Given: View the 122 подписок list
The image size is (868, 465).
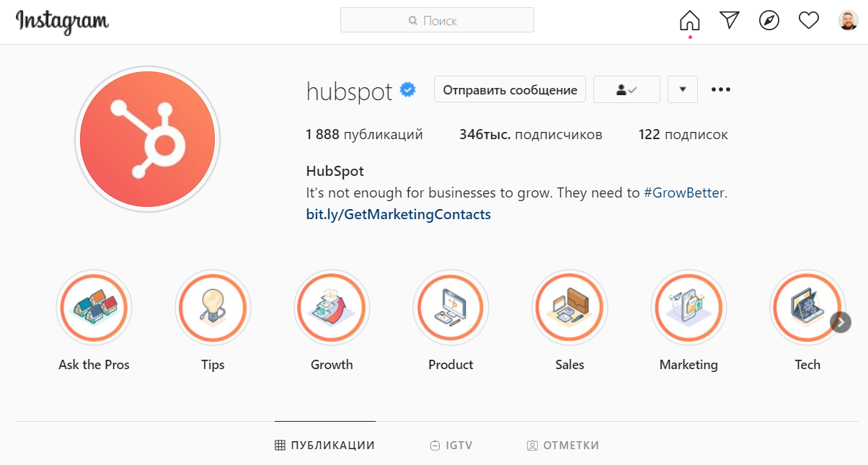Looking at the screenshot, I should click(x=683, y=135).
